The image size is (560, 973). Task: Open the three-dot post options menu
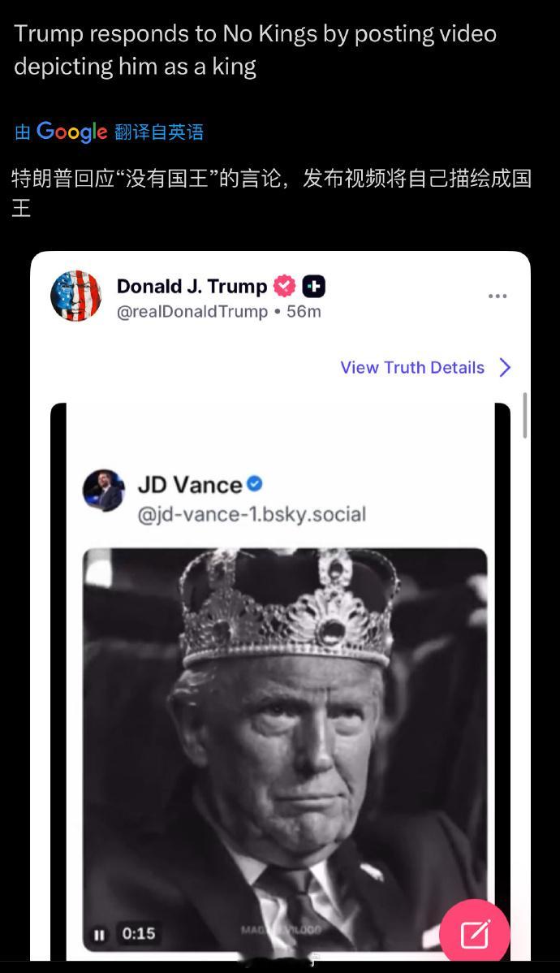[x=498, y=296]
